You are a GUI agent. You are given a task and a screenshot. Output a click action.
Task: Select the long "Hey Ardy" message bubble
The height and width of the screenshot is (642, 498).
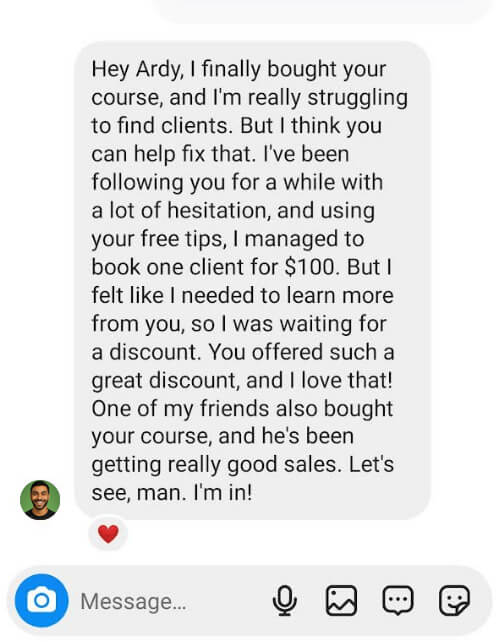point(252,280)
